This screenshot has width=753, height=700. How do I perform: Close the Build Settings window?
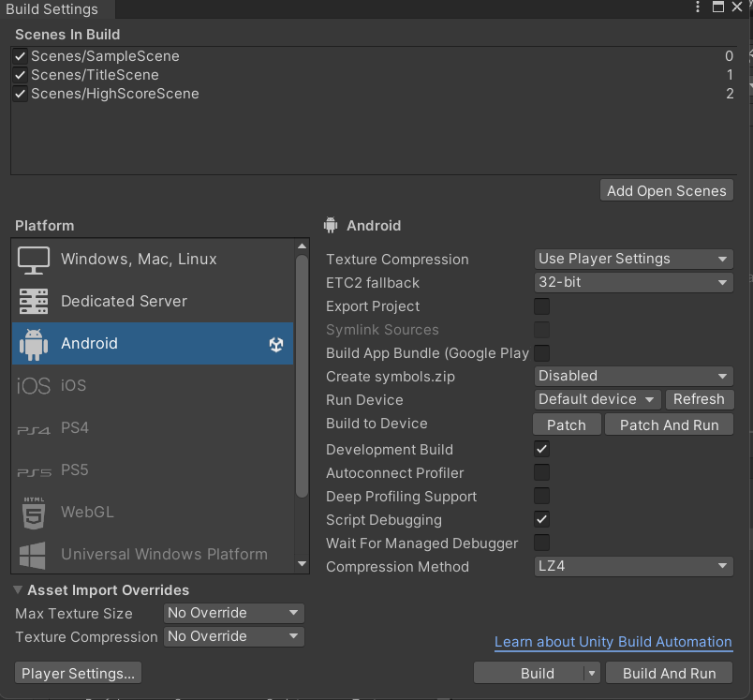(737, 7)
